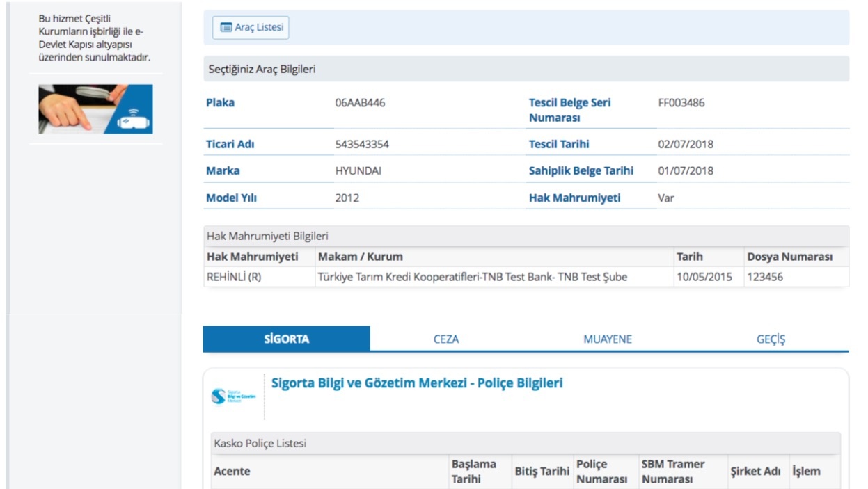Click the HYUNDAI brand value

358,171
